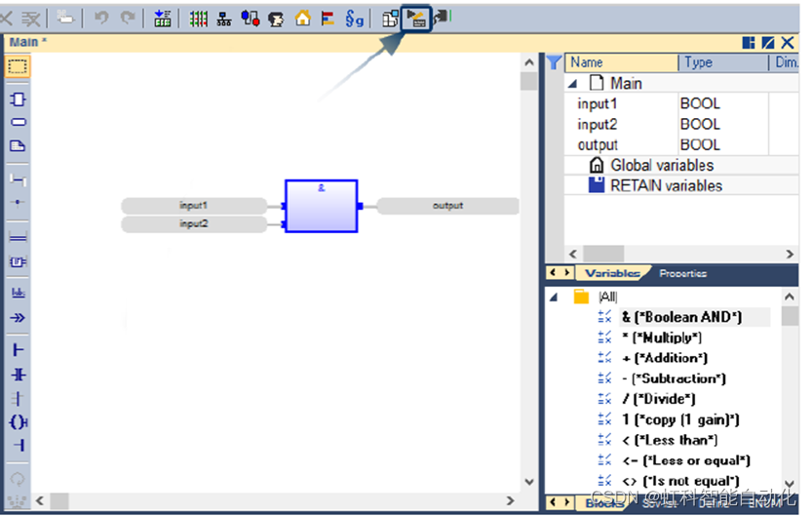Click the tile layout icon right of Main header
The height and width of the screenshot is (516, 812).
pyautogui.click(x=749, y=43)
